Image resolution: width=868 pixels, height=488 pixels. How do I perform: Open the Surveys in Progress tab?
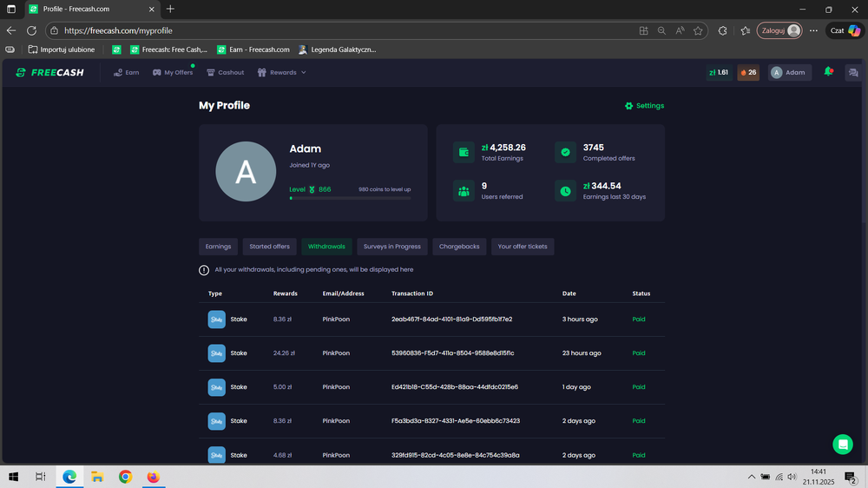click(x=391, y=247)
